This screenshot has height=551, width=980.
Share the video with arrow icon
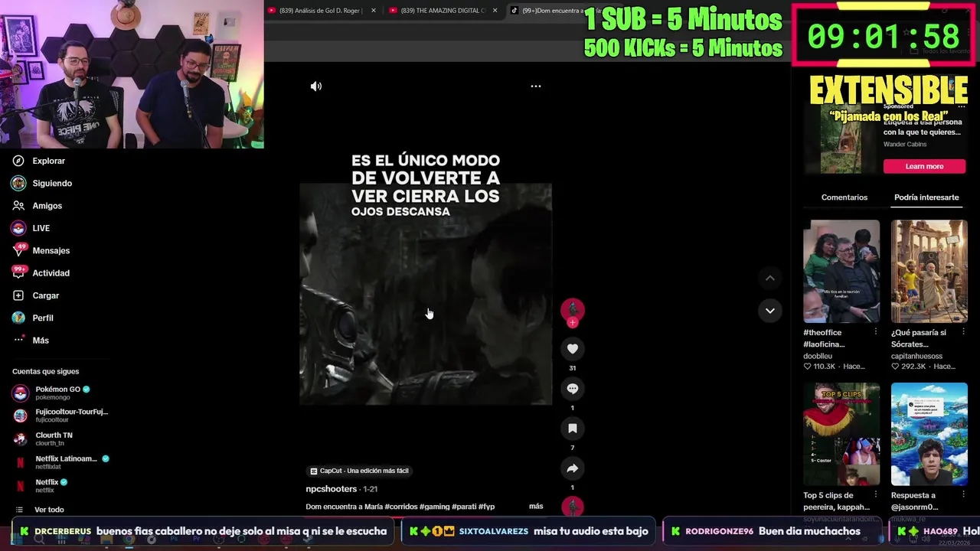point(573,468)
